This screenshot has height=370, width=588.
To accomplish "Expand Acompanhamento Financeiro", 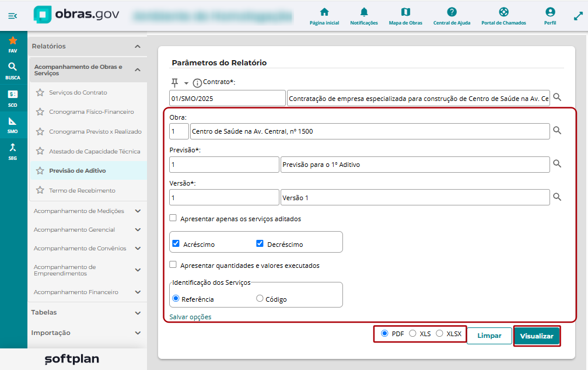I will (138, 292).
